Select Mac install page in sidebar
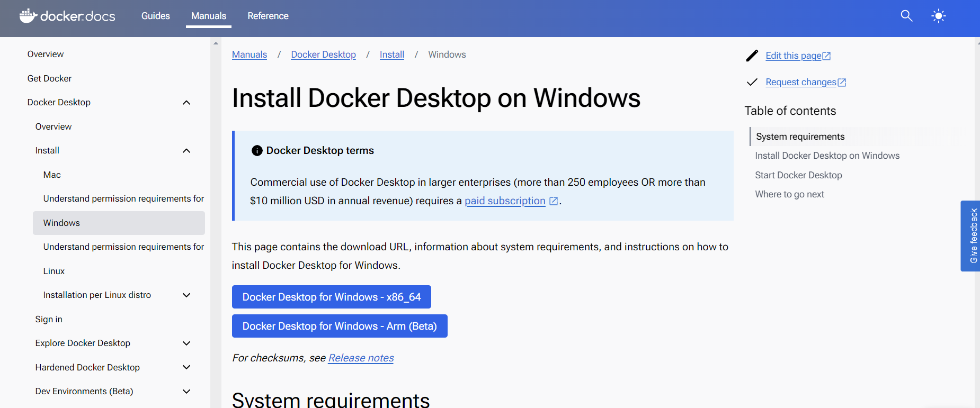Viewport: 980px width, 408px height. coord(52,175)
